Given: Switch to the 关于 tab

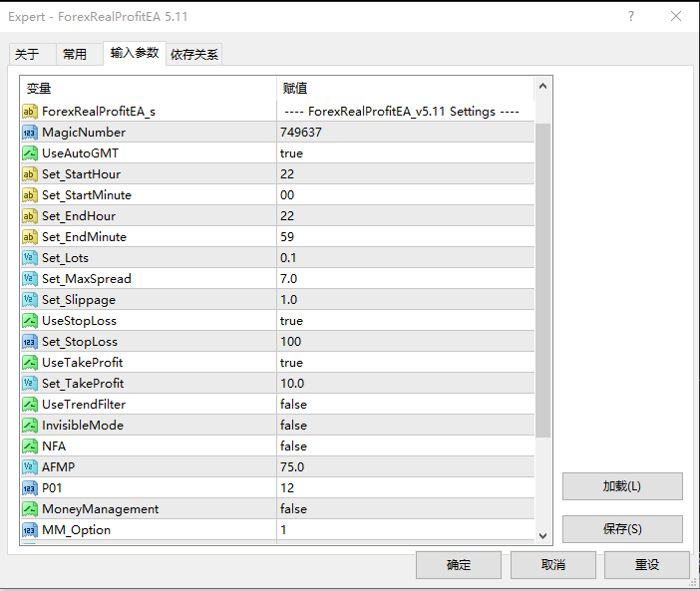Looking at the screenshot, I should (28, 55).
